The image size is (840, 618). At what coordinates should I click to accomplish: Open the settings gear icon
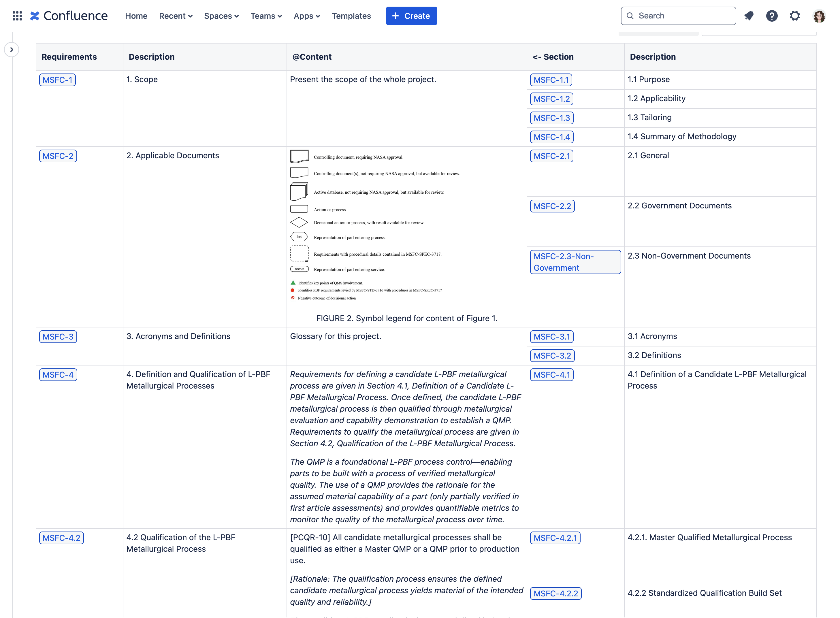pyautogui.click(x=794, y=16)
